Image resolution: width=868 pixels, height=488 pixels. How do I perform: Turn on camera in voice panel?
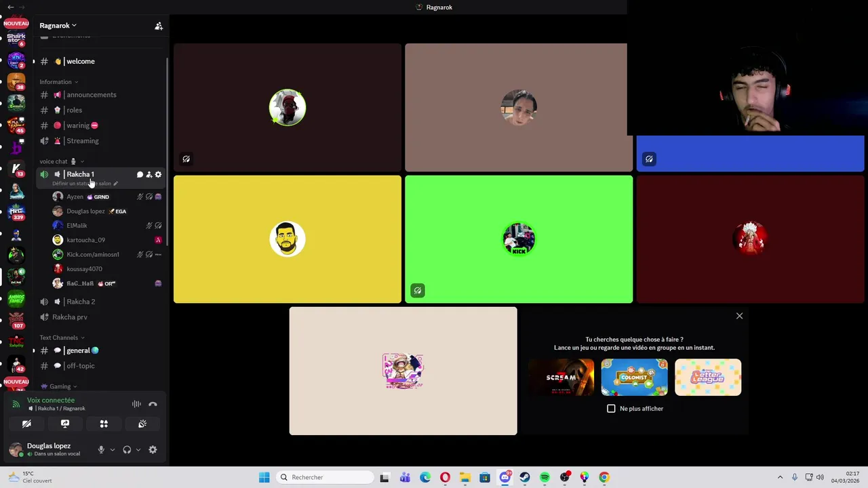(26, 424)
